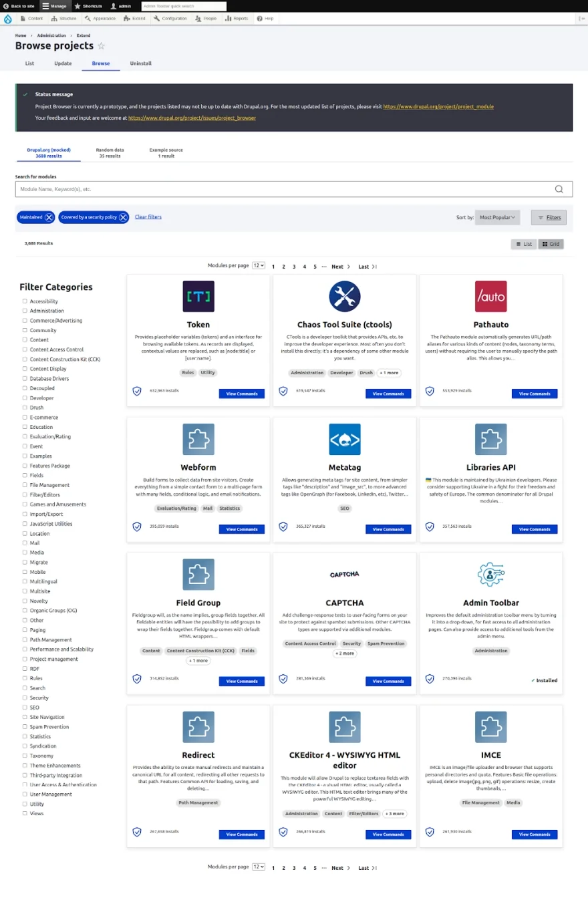Click the Metatag module icon

(x=344, y=439)
